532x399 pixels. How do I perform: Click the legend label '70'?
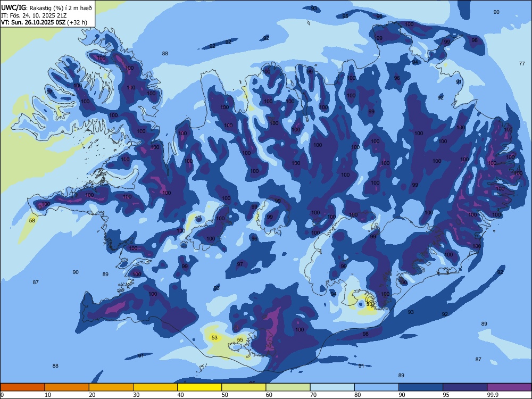click(313, 395)
